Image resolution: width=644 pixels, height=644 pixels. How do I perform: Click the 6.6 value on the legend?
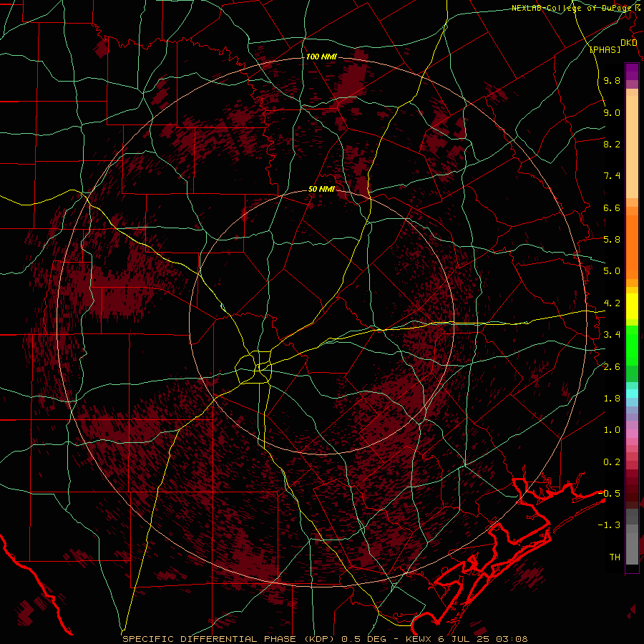(612, 208)
